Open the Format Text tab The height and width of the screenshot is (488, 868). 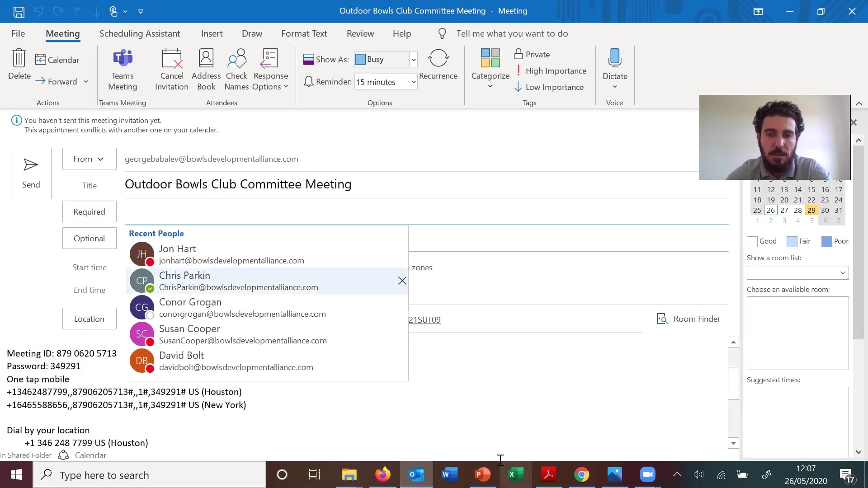coord(304,33)
